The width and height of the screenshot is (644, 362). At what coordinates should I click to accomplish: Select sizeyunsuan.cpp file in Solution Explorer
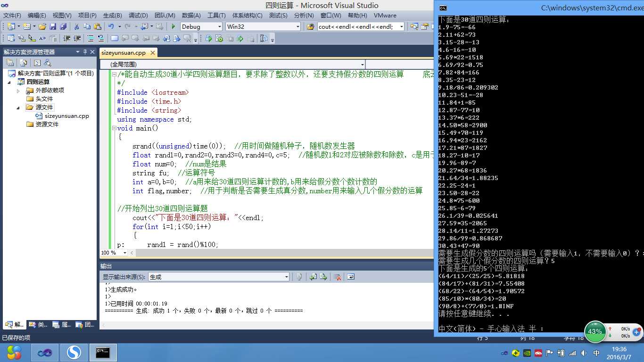(66, 116)
